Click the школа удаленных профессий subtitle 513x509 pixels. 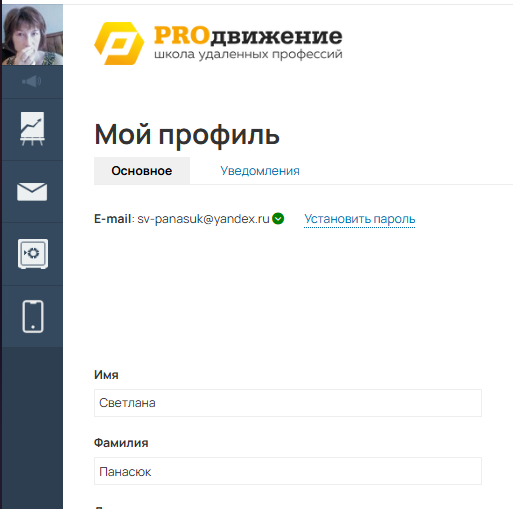tap(248, 54)
